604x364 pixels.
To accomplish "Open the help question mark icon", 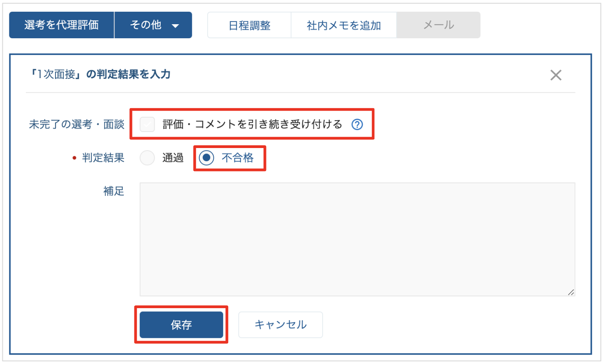I will pyautogui.click(x=357, y=125).
